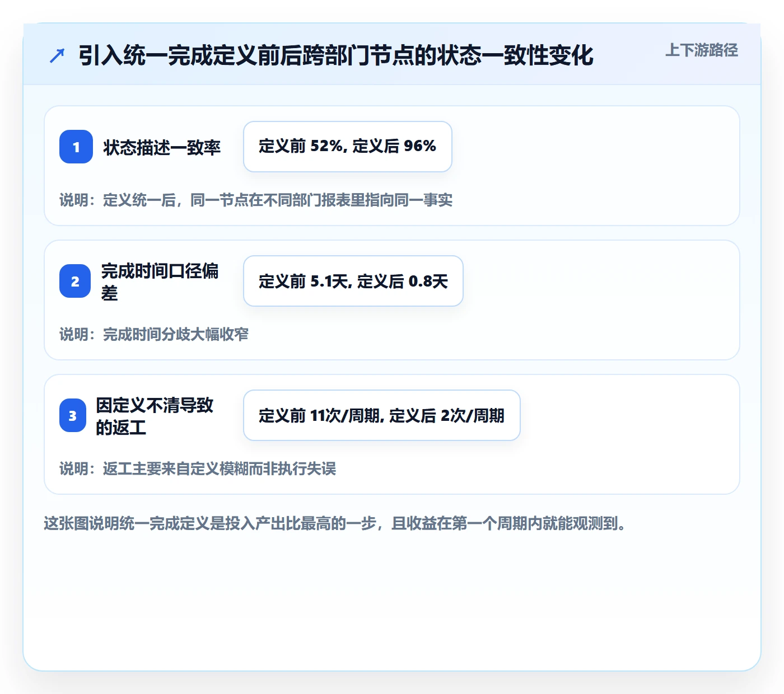Click the 完成时间口径偏差 heading
Screen dimensions: 784x694
(160, 282)
